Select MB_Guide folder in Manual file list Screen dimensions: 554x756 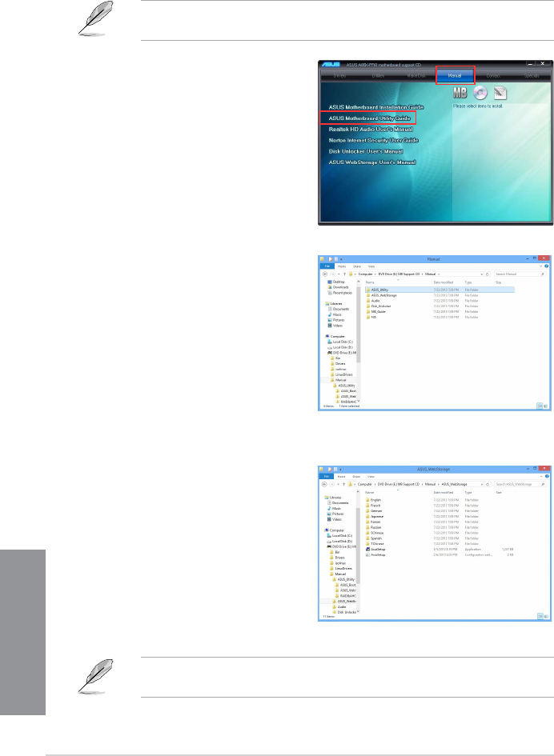click(x=375, y=311)
